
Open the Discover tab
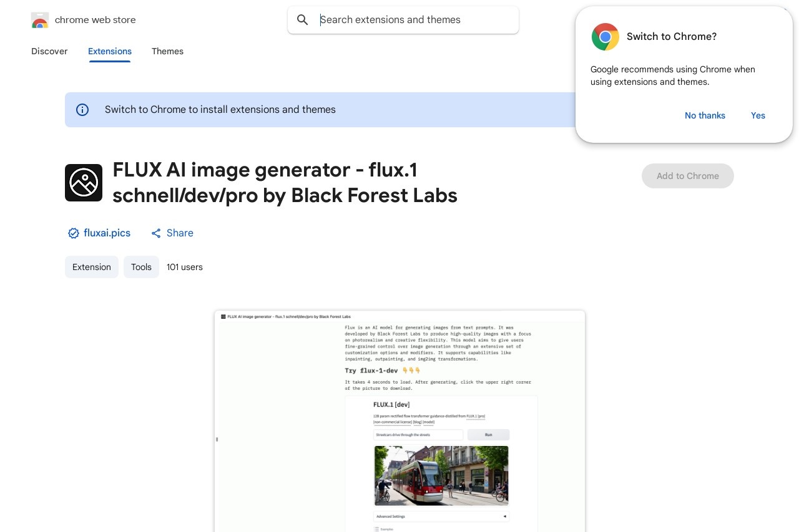pyautogui.click(x=49, y=51)
